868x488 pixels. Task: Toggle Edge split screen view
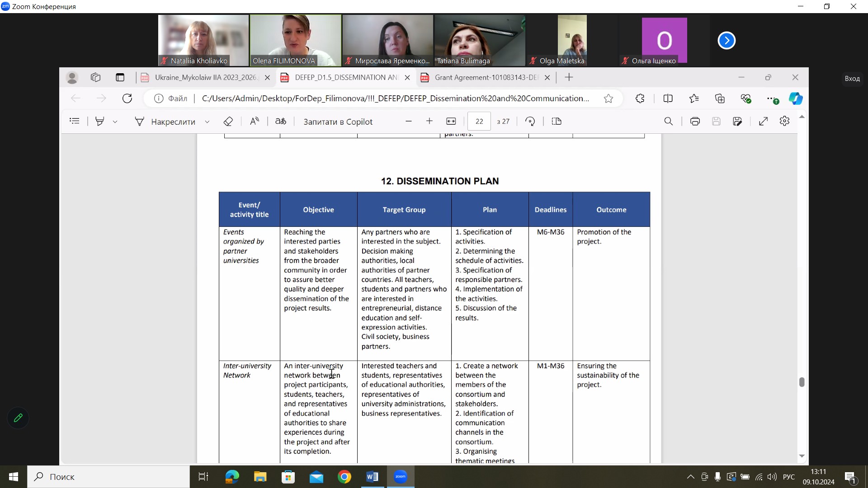click(x=668, y=99)
